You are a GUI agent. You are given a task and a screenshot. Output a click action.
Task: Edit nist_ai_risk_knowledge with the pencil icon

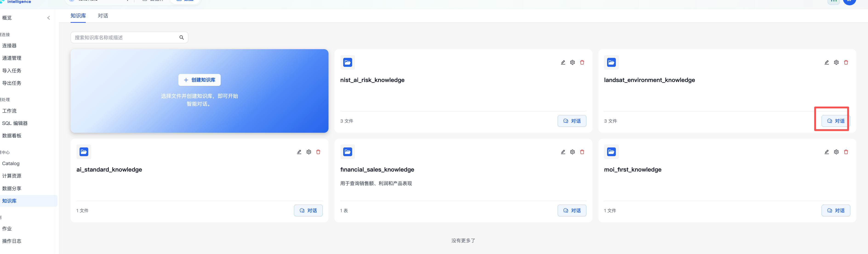click(x=563, y=62)
